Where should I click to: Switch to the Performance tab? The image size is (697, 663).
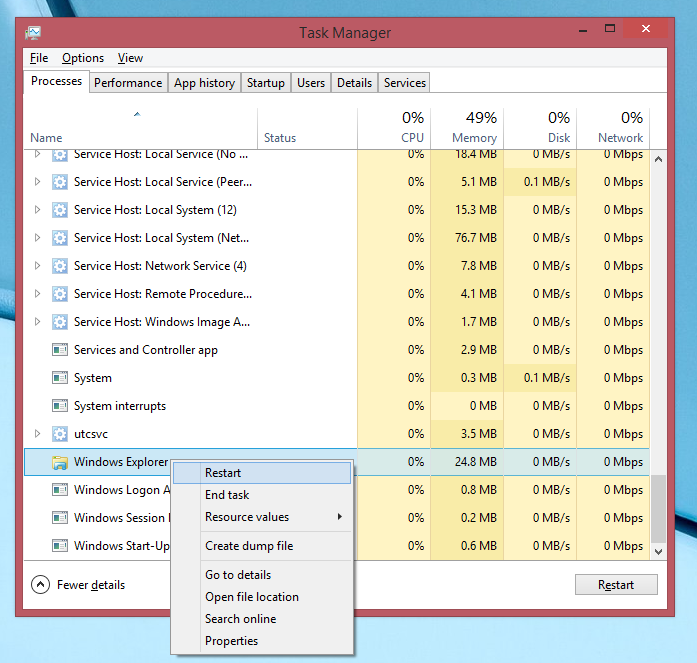(x=128, y=83)
